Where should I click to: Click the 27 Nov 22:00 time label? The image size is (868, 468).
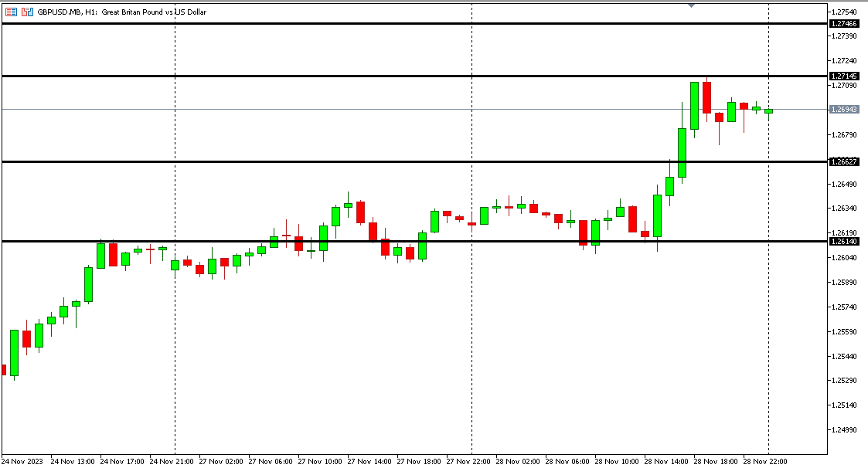468,461
